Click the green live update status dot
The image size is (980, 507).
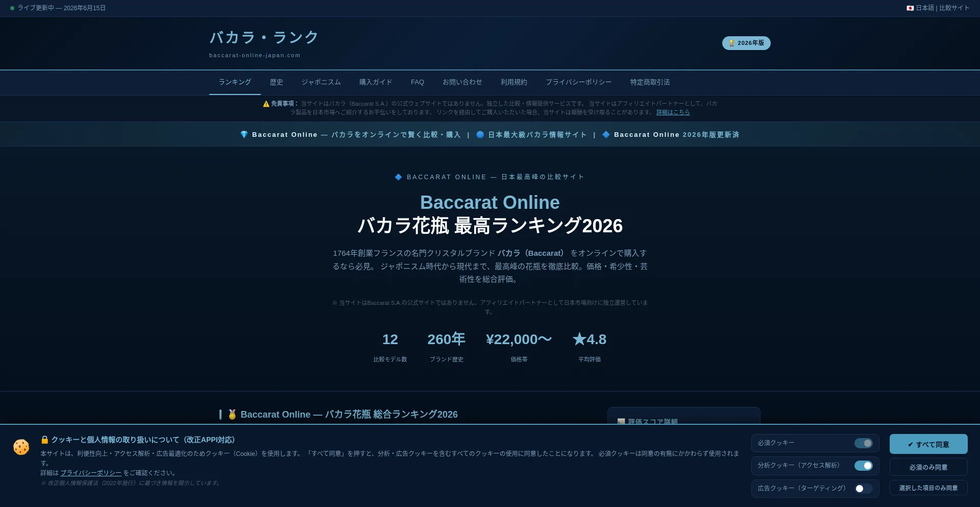coord(12,8)
